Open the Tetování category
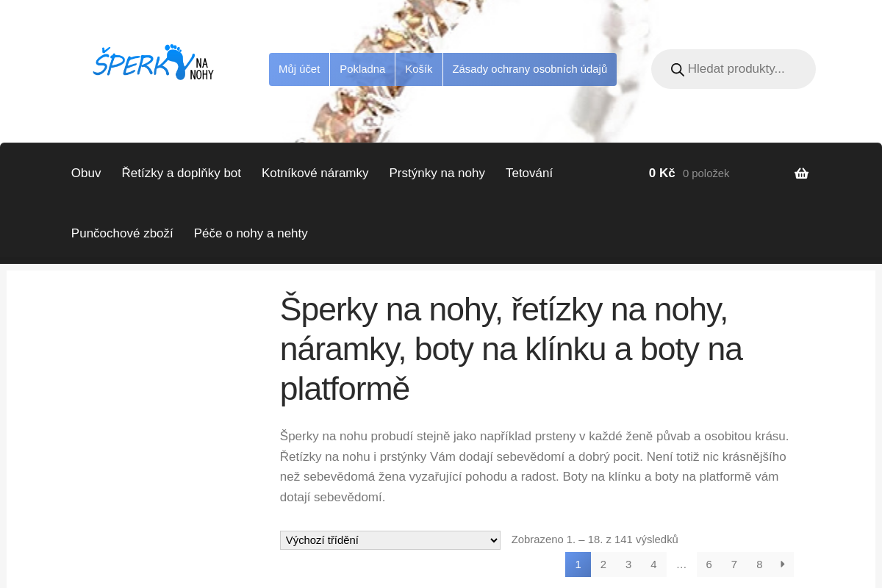 (x=529, y=173)
